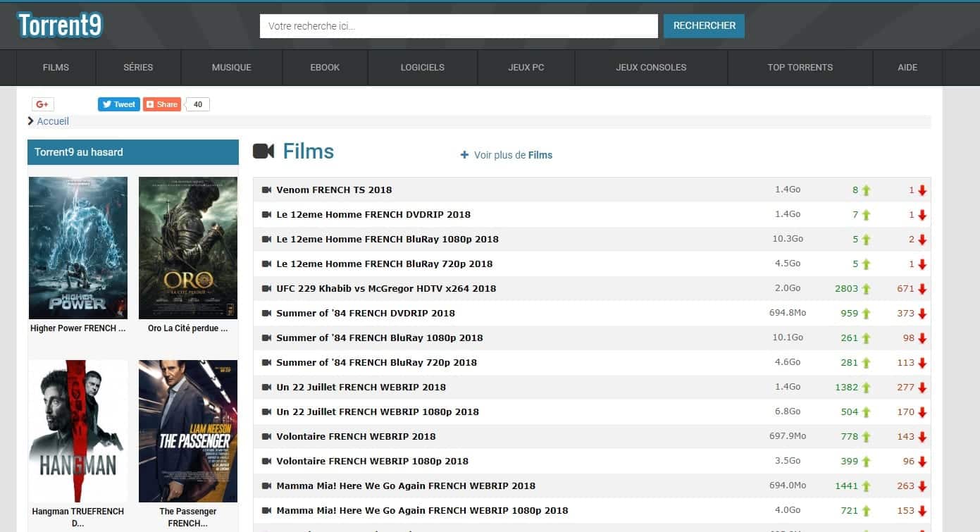Click the Google+ share icon
The width and height of the screenshot is (980, 532).
point(42,104)
